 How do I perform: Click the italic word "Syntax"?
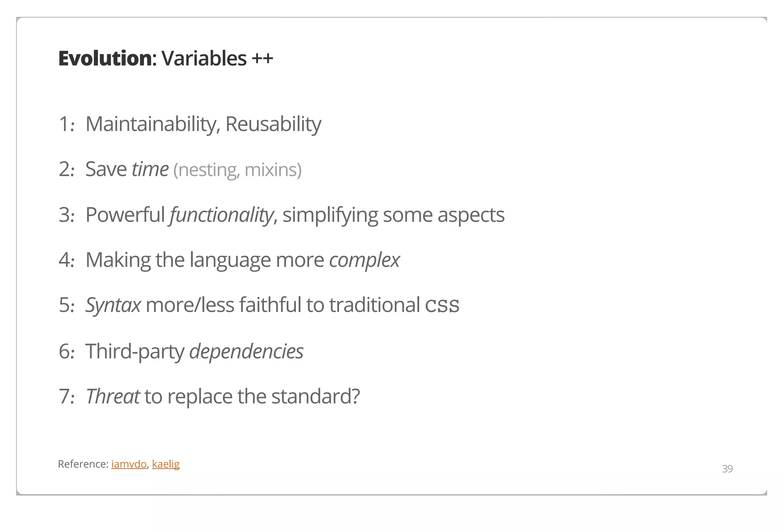pyautogui.click(x=113, y=305)
